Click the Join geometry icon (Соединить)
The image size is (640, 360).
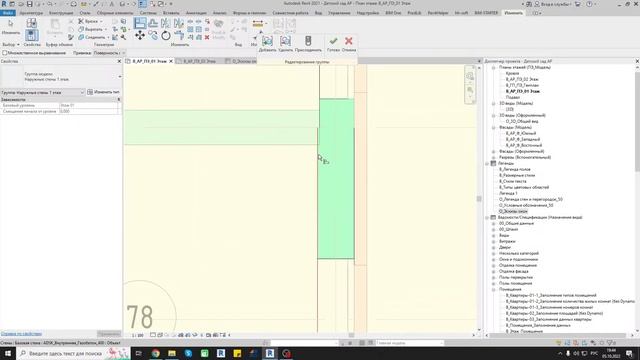pos(81,37)
